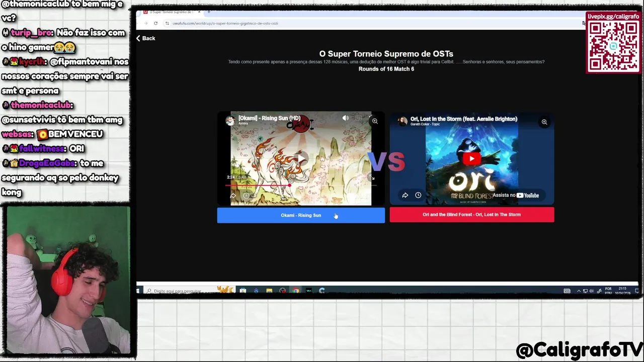The image size is (644, 362).
Task: Open the taskbar clock and date
Action: 623,291
